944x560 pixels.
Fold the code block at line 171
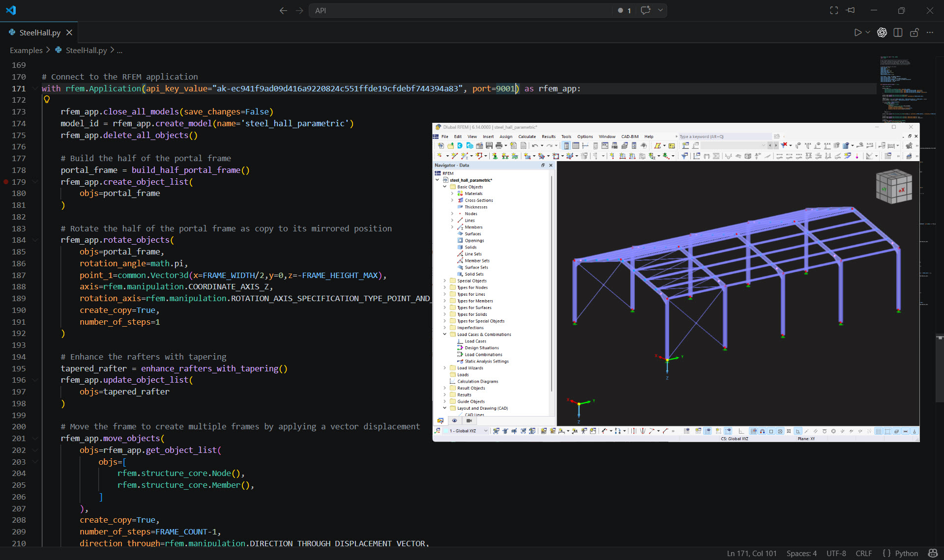[35, 88]
